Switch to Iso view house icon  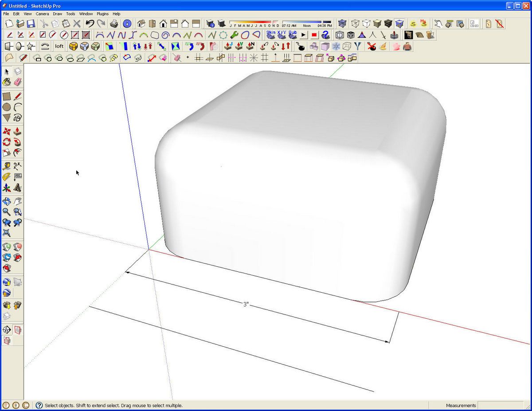[x=141, y=23]
